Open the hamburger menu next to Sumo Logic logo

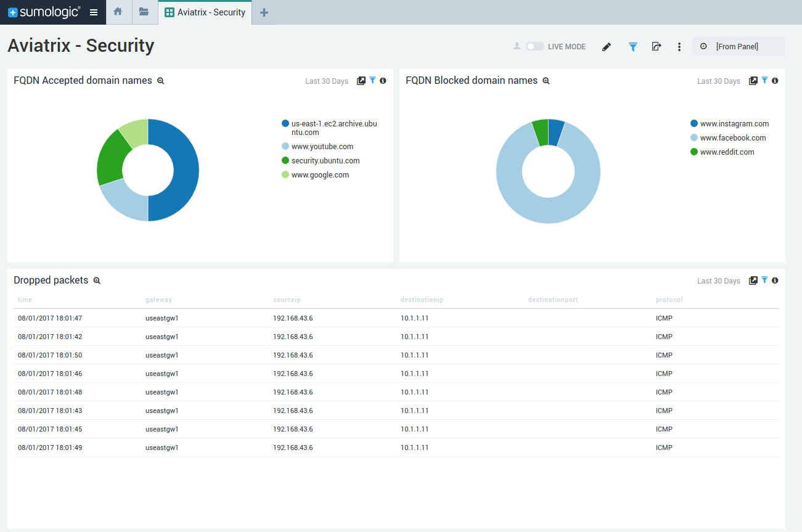point(94,12)
